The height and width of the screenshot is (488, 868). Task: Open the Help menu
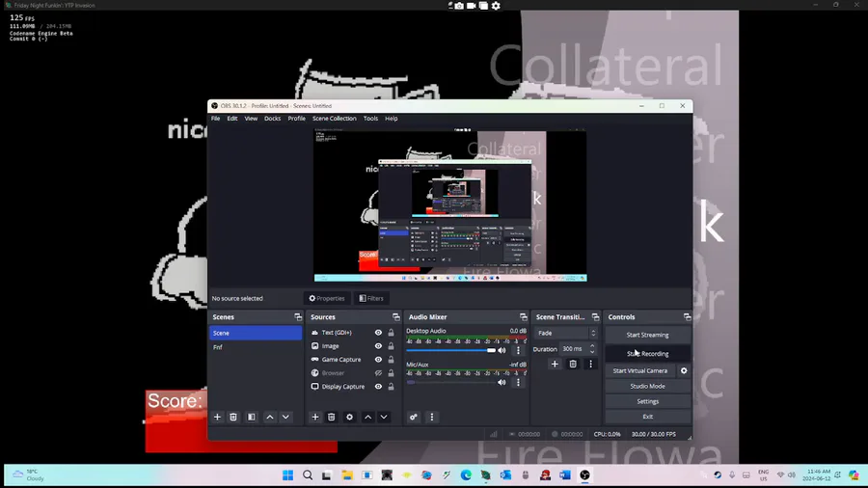(x=392, y=119)
